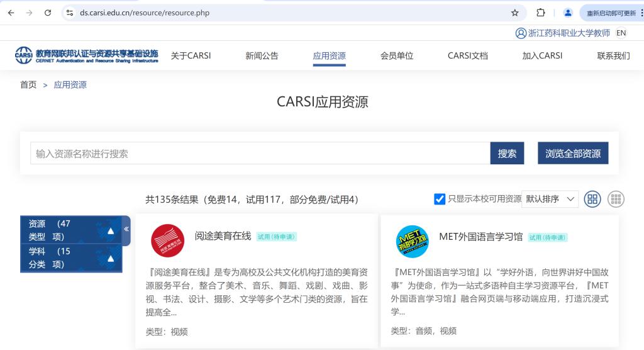Switch language with the EN button

621,33
